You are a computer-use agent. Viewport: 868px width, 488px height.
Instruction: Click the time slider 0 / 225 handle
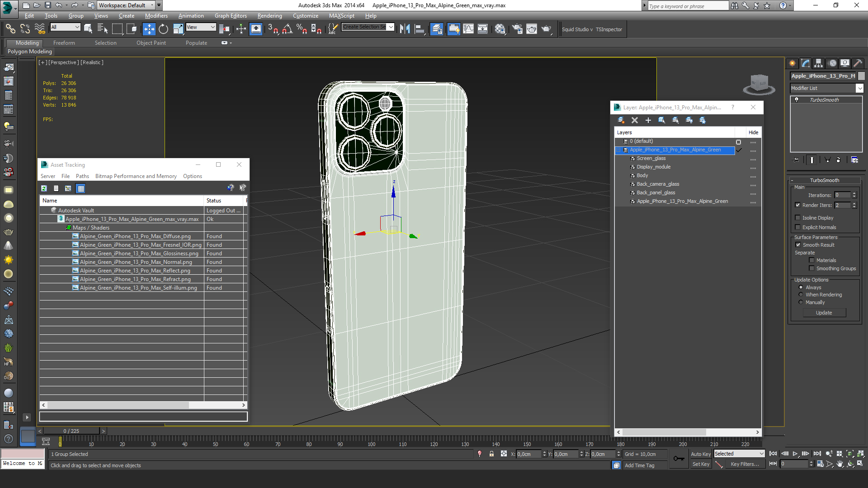[71, 431]
